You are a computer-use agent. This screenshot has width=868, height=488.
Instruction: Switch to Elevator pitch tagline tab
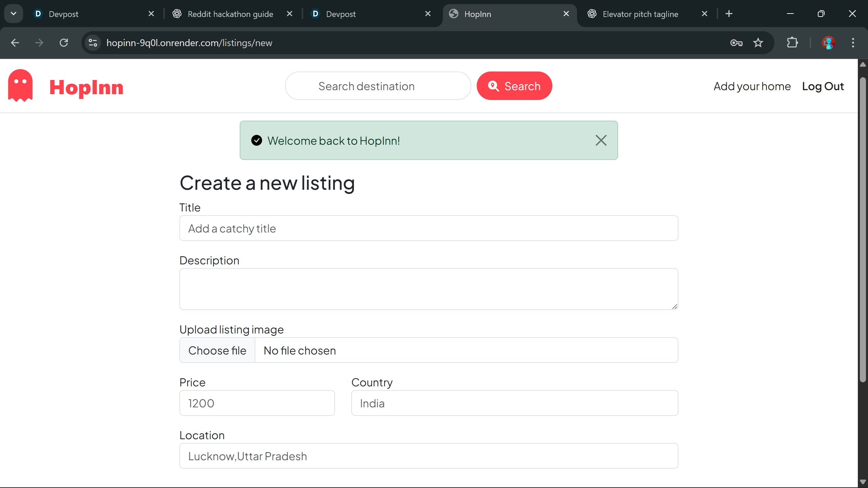[640, 14]
